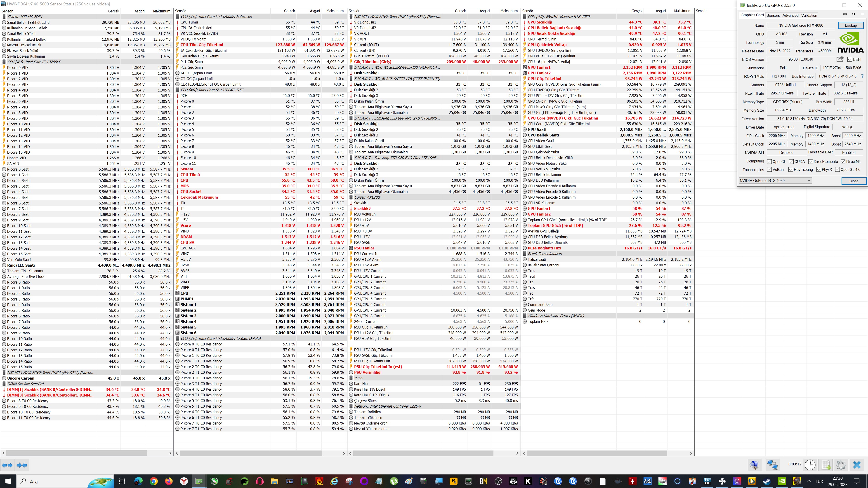The height and width of the screenshot is (488, 868).
Task: Switch to GPU-Z Validation tab
Action: click(x=809, y=16)
